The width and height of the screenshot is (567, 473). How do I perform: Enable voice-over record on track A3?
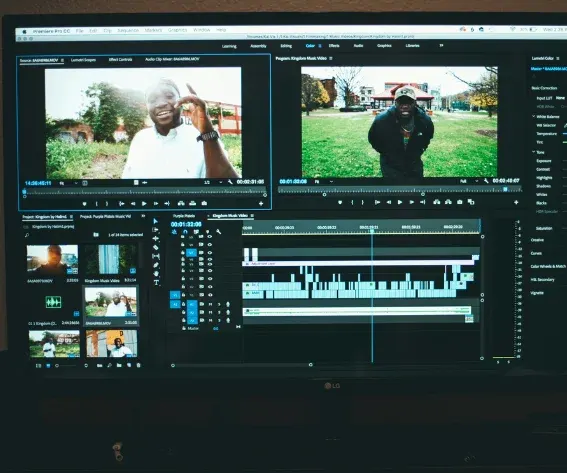(x=228, y=320)
